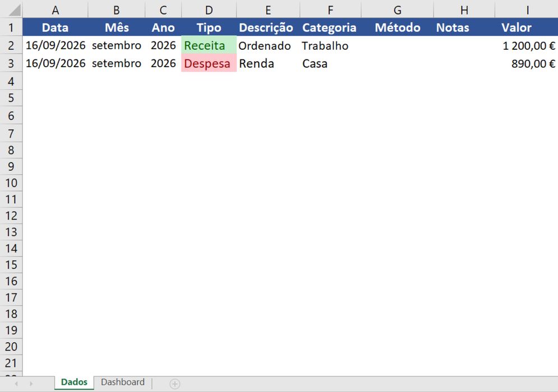
Task: Select setembro cell in row 2
Action: [x=117, y=45]
